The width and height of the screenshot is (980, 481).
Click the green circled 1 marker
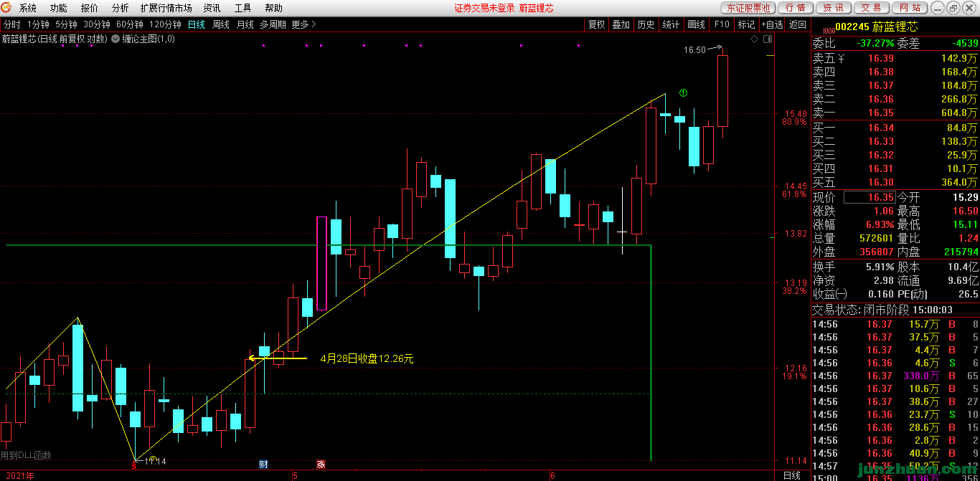[683, 93]
